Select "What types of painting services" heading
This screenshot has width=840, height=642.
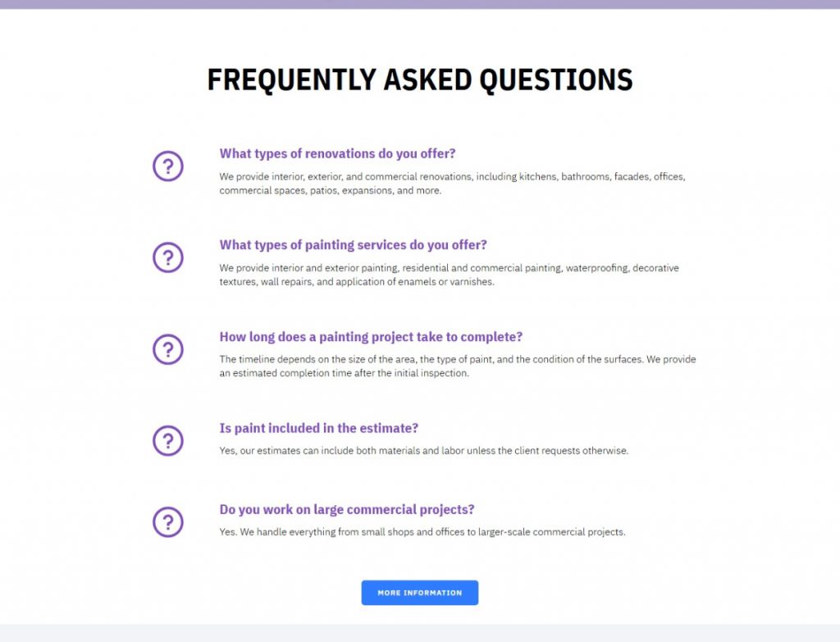pyautogui.click(x=353, y=244)
